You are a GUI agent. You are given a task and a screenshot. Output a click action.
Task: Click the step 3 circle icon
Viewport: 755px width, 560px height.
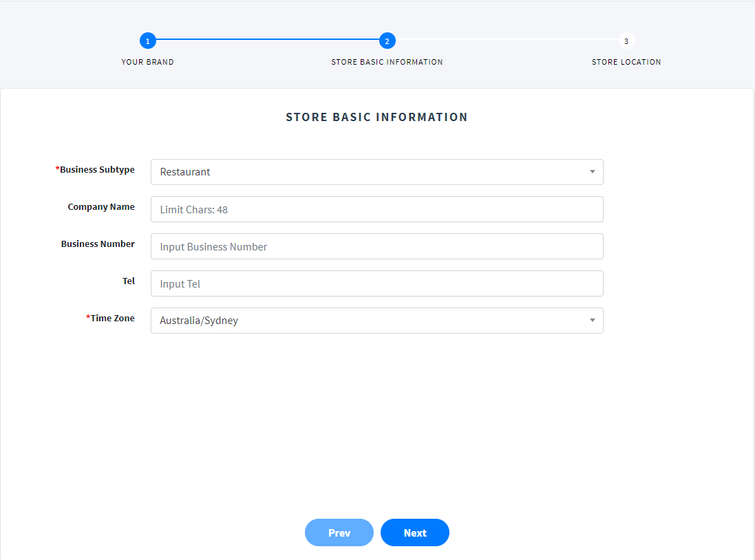tap(626, 41)
